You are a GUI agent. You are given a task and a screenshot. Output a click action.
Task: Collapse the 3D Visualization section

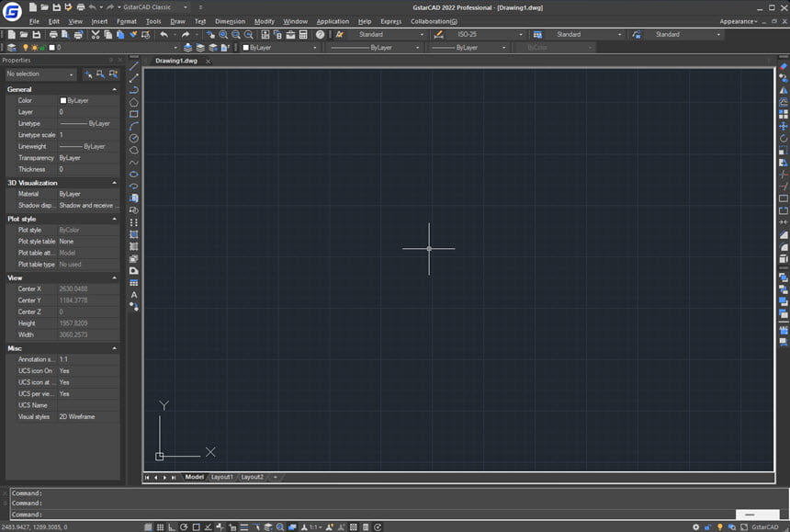[x=115, y=183]
